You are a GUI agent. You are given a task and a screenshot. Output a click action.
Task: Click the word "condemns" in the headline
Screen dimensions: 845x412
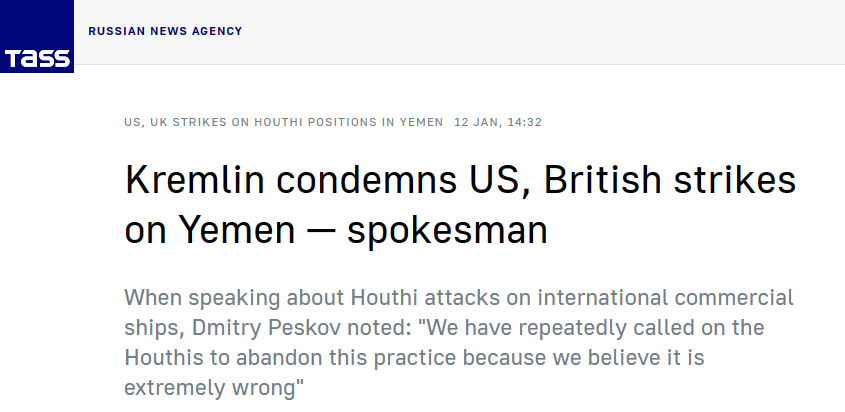click(366, 180)
